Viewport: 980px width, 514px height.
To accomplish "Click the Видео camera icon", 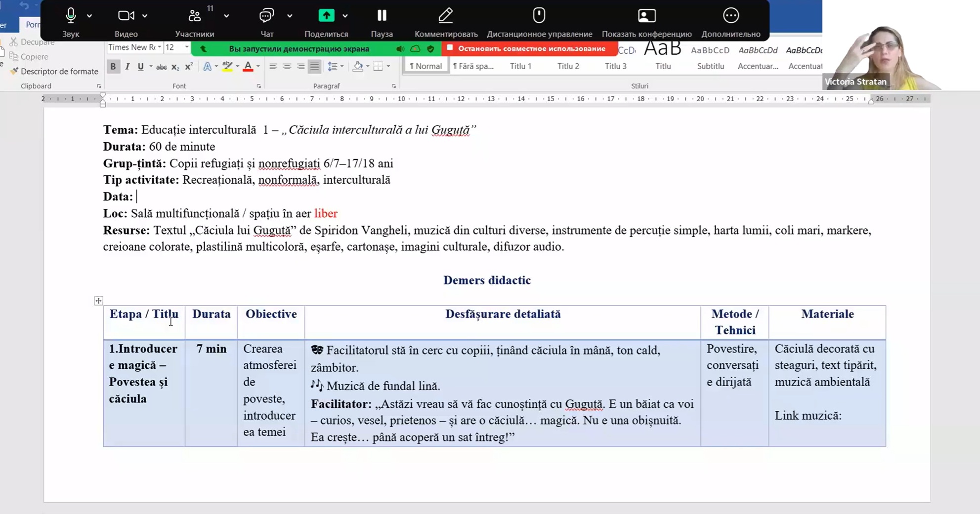I will point(126,16).
